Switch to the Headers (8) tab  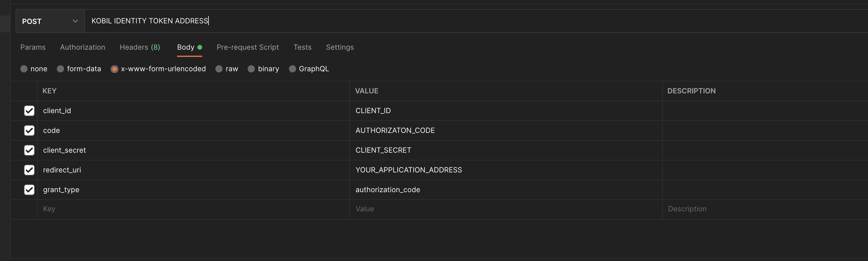coord(140,47)
